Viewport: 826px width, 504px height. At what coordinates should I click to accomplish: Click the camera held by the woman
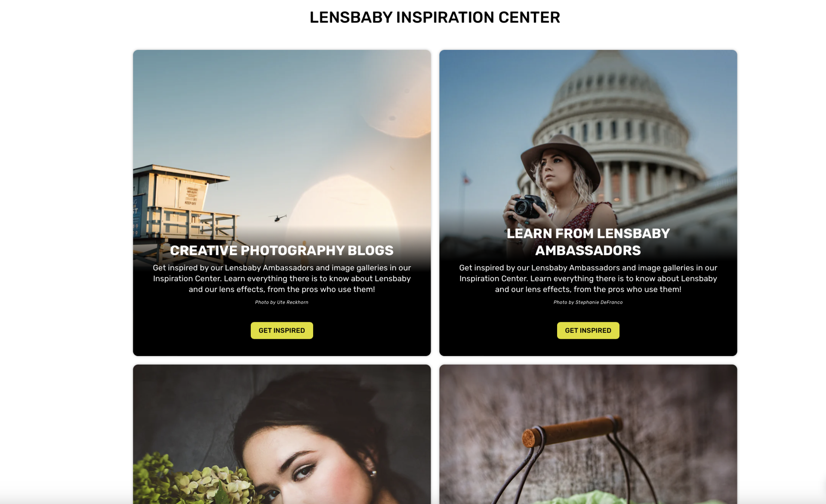pyautogui.click(x=526, y=207)
